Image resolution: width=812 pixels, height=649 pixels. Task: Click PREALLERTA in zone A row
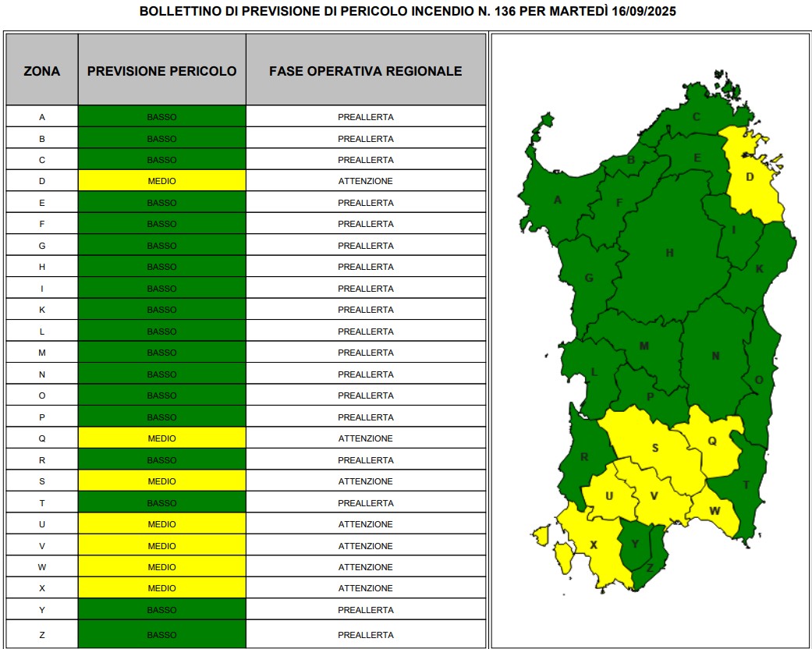(x=366, y=117)
